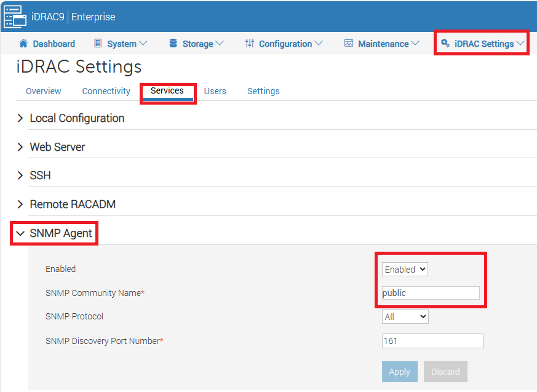Click the iDRAC Settings gears icon
Image resolution: width=537 pixels, height=392 pixels.
pyautogui.click(x=445, y=43)
